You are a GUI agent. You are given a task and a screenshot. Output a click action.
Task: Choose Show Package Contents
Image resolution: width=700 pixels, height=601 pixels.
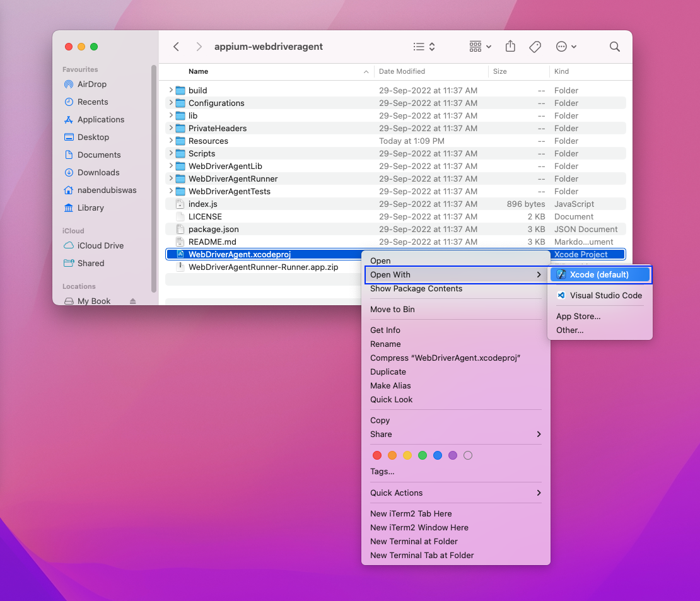[x=455, y=288]
